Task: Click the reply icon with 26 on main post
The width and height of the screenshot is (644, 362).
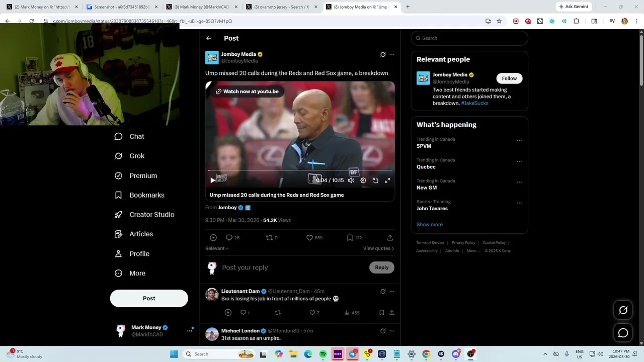Action: click(x=232, y=238)
